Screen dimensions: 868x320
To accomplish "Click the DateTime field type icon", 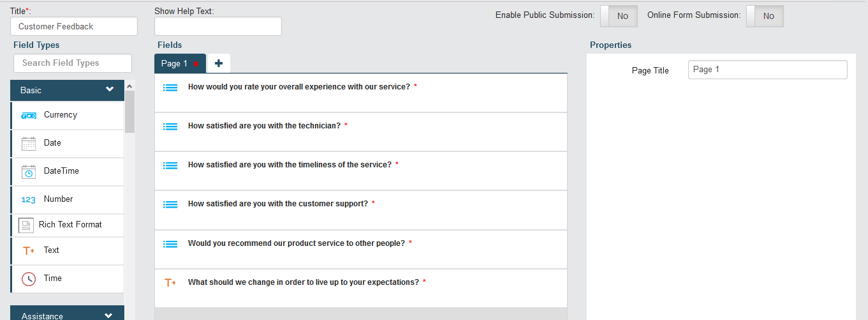I will 29,172.
